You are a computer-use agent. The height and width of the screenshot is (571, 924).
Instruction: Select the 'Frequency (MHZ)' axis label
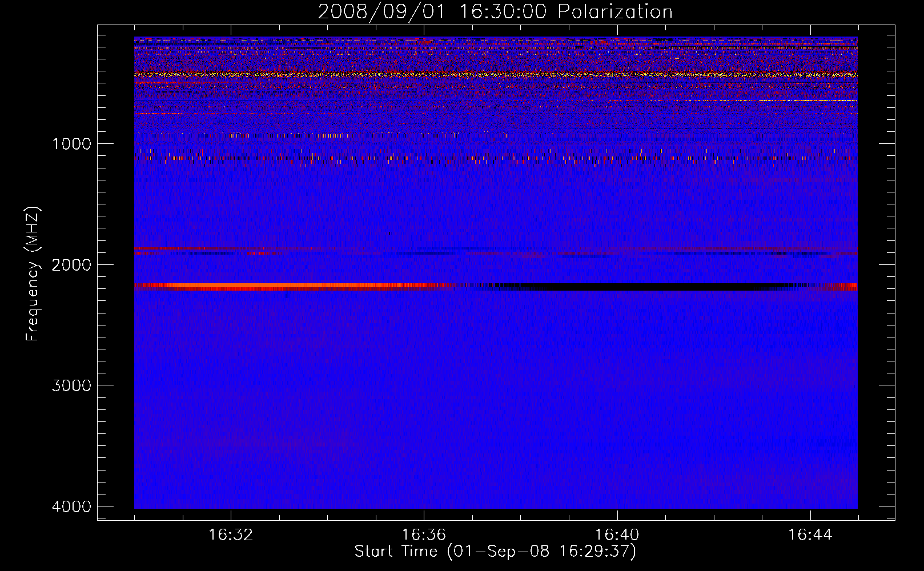coord(33,274)
